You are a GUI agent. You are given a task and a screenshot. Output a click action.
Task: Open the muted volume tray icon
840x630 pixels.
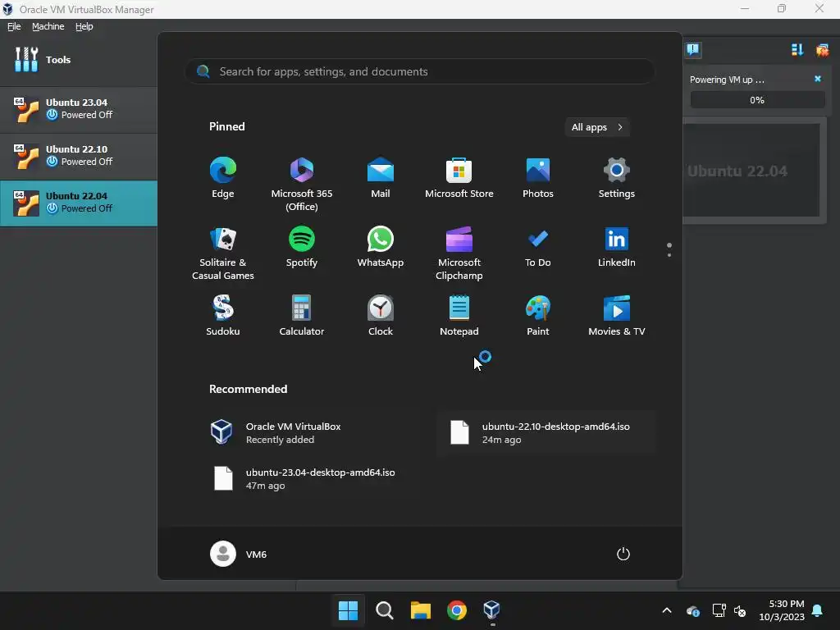click(x=741, y=610)
